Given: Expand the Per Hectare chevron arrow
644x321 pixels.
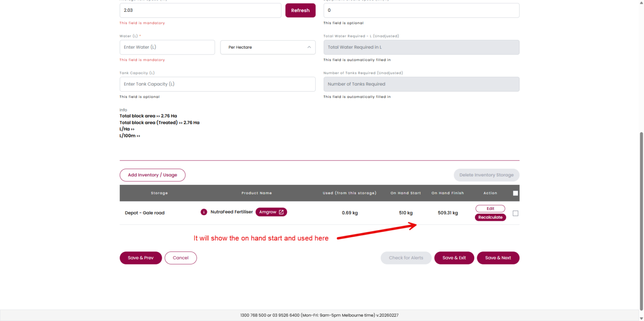Looking at the screenshot, I should click(309, 47).
